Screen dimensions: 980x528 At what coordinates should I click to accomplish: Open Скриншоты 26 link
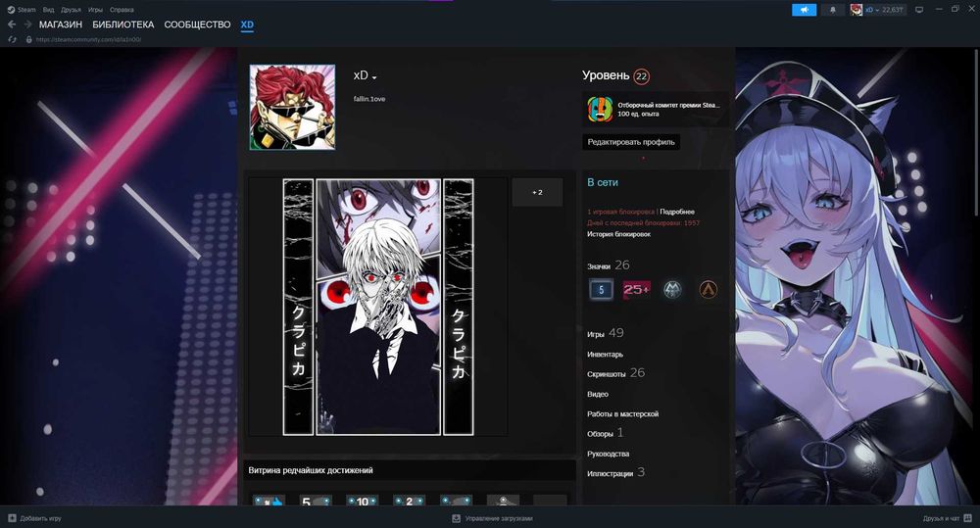coord(615,373)
